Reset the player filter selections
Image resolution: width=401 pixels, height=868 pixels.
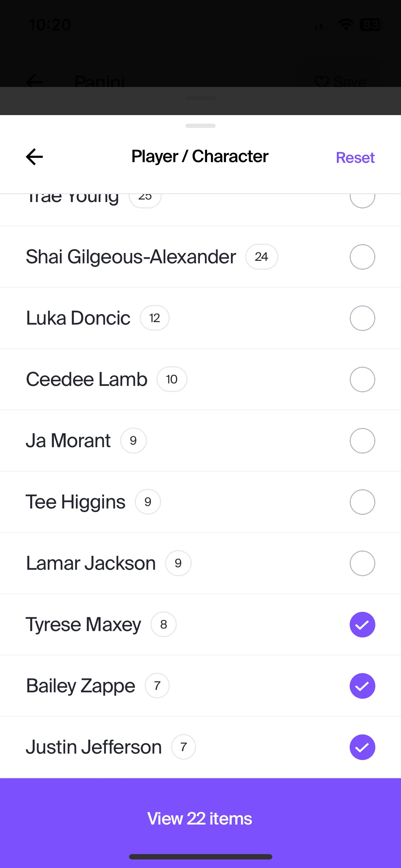point(355,157)
